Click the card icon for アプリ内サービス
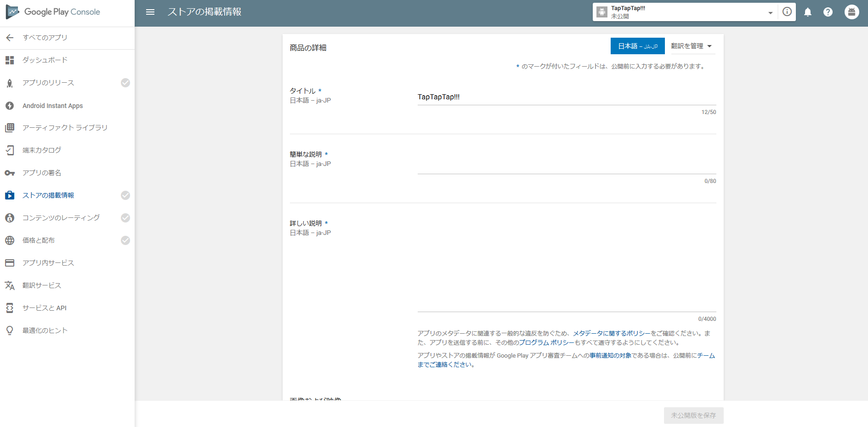This screenshot has width=868, height=427. coord(10,263)
